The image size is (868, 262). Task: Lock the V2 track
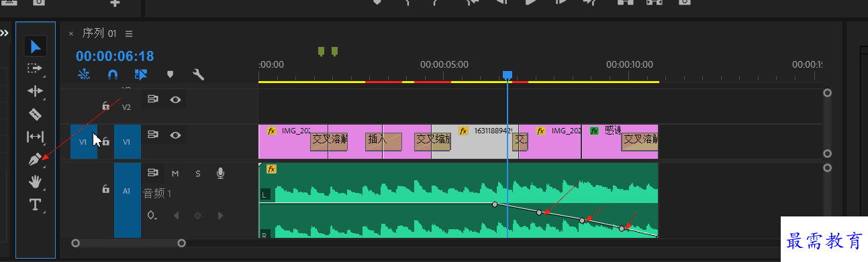105,106
